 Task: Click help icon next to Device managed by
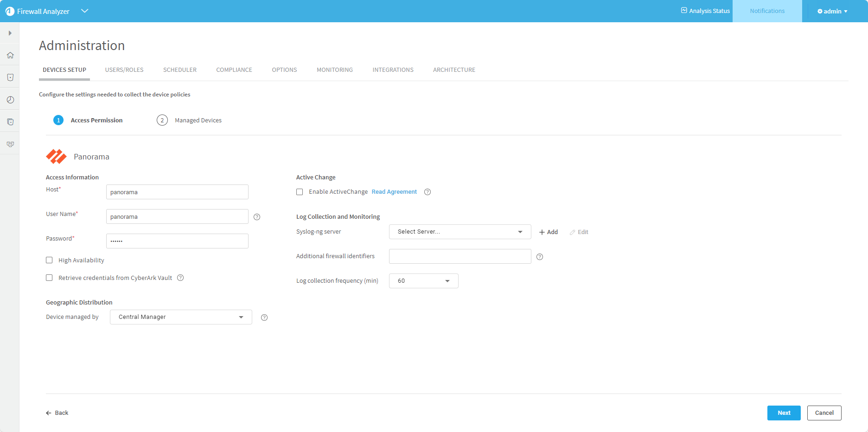(264, 318)
